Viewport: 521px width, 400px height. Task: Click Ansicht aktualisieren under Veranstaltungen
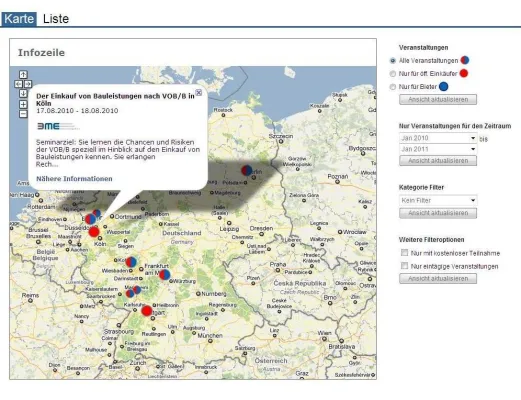click(438, 99)
